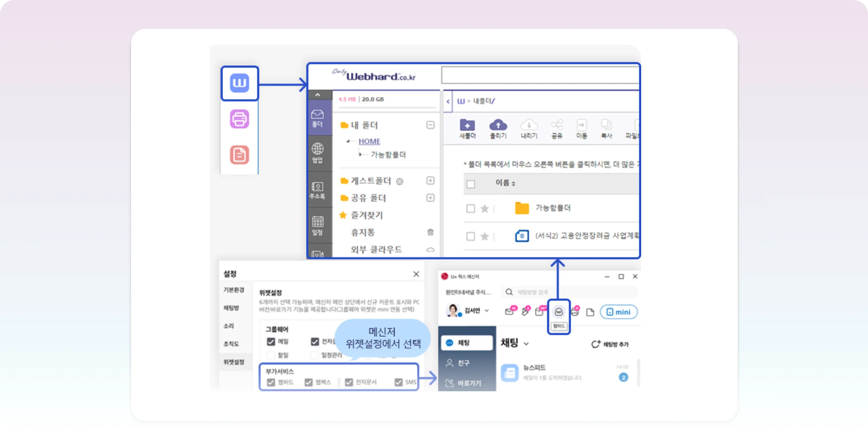Click the 올리기 upload cloud icon

[x=498, y=125]
